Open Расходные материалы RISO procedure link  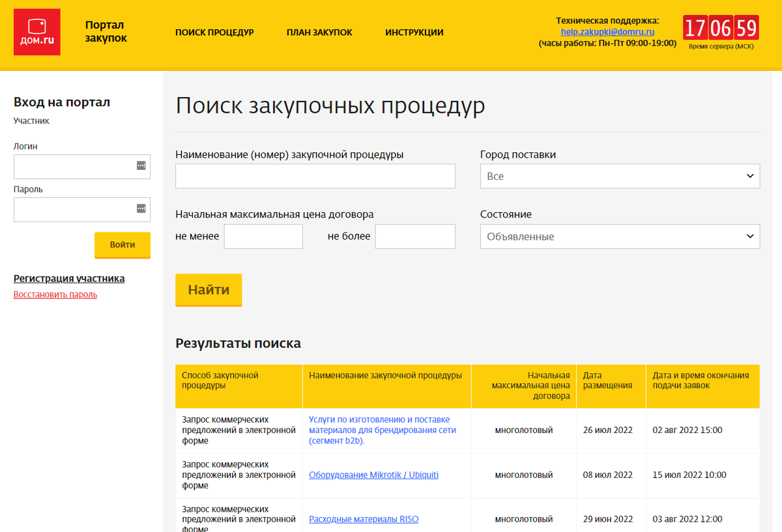point(364,519)
